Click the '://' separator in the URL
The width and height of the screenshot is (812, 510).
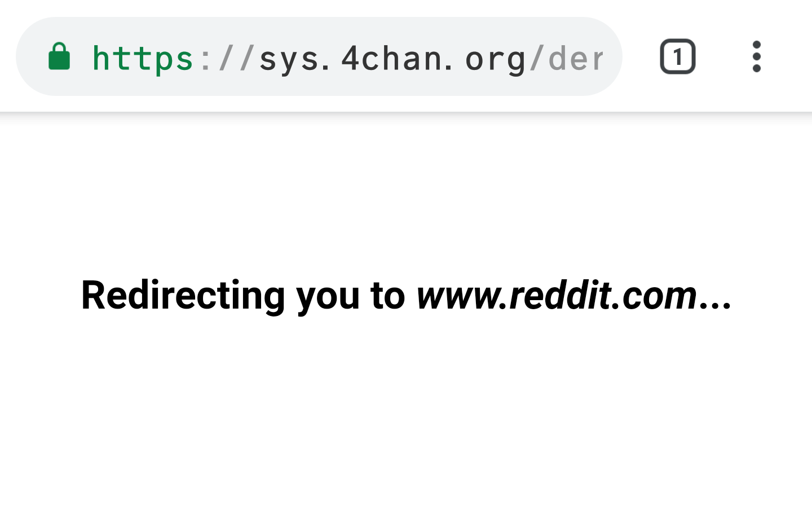(x=227, y=58)
